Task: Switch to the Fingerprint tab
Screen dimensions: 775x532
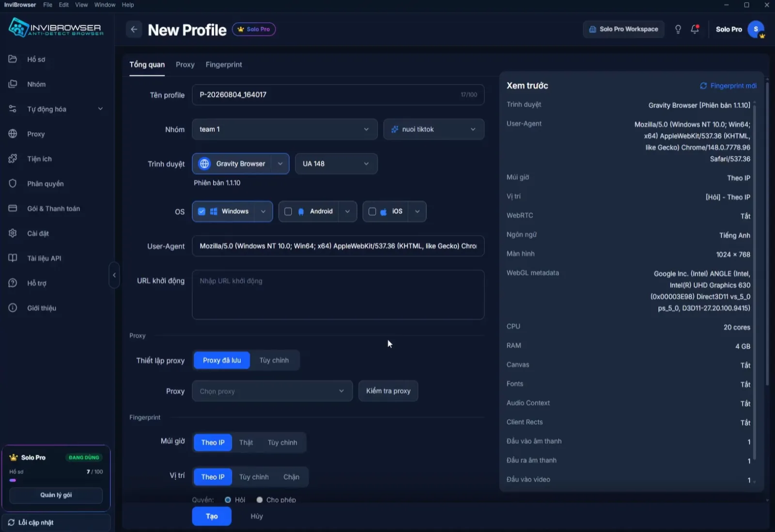Action: [224, 64]
